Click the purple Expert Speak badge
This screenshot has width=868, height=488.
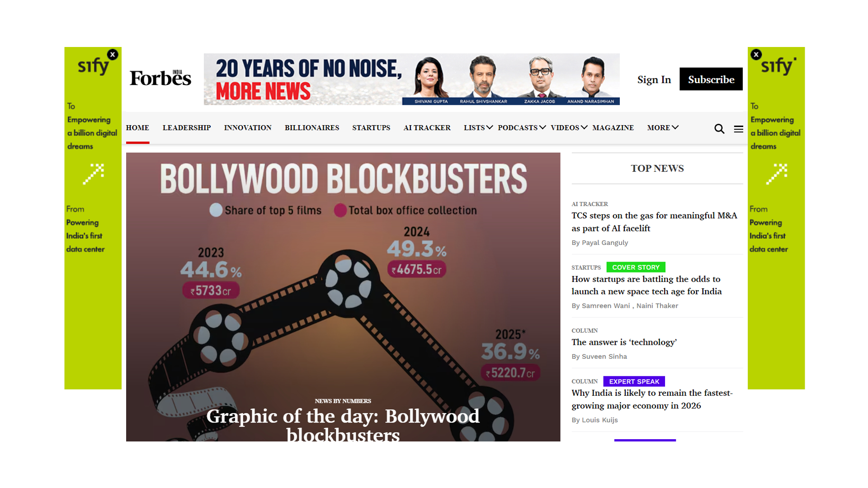(633, 381)
